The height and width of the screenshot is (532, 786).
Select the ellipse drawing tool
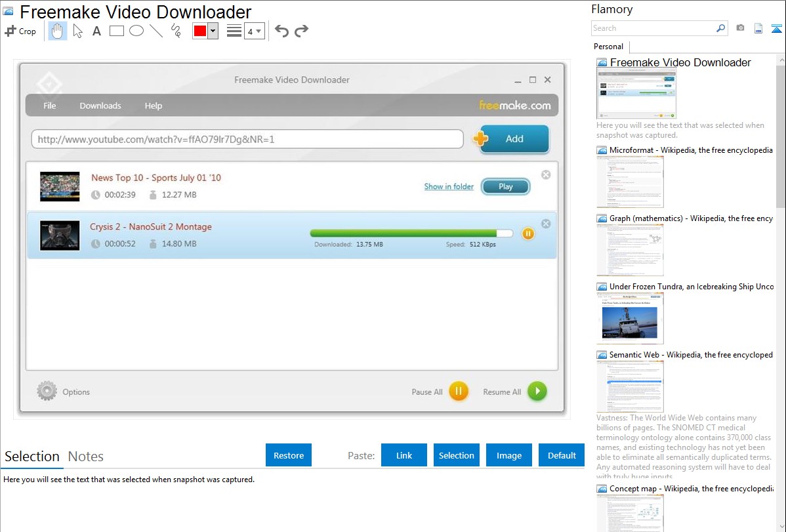pyautogui.click(x=136, y=31)
